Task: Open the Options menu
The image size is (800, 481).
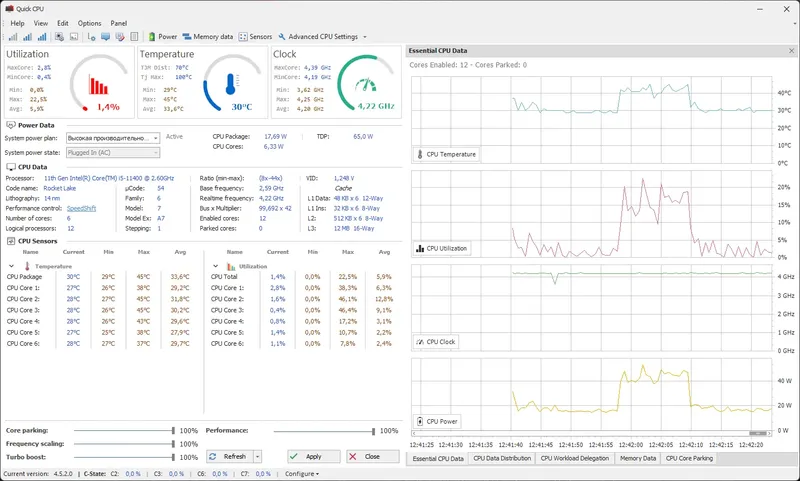Action: (89, 23)
